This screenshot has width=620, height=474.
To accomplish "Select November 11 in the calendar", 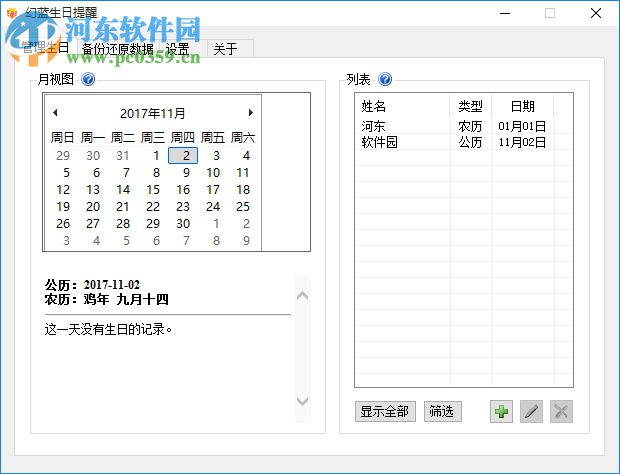I will 242,172.
